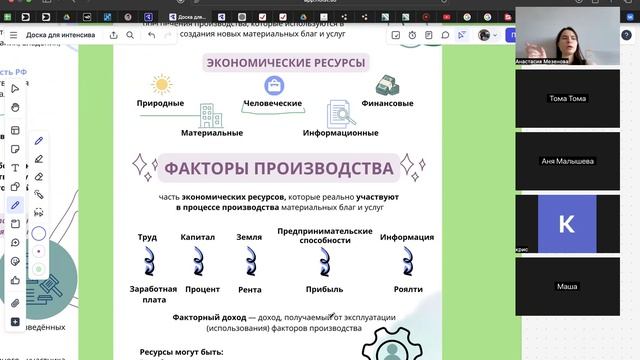Click the Капитал label

point(198,237)
